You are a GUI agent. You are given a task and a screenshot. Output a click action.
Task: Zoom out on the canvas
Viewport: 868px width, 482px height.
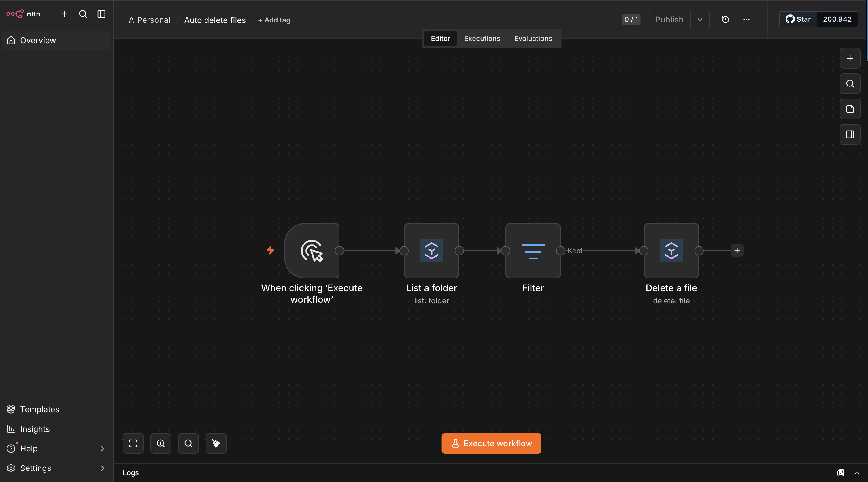188,443
